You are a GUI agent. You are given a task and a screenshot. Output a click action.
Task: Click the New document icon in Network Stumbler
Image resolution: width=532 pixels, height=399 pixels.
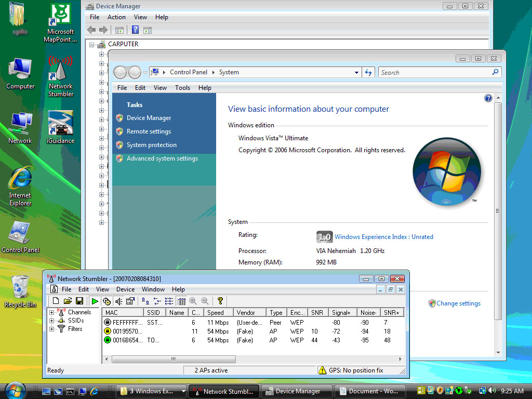(x=56, y=301)
